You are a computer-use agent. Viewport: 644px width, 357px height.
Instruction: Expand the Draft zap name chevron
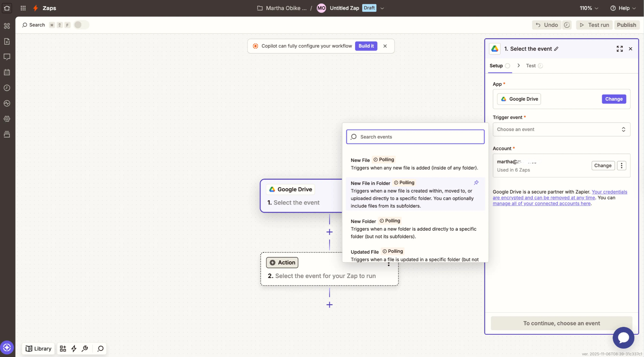[x=382, y=8]
